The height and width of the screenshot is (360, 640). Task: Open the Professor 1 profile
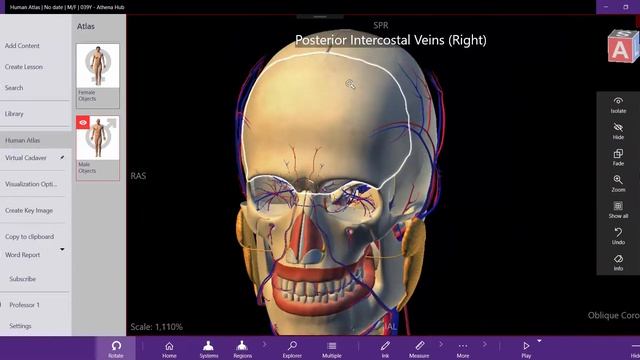[x=24, y=305]
